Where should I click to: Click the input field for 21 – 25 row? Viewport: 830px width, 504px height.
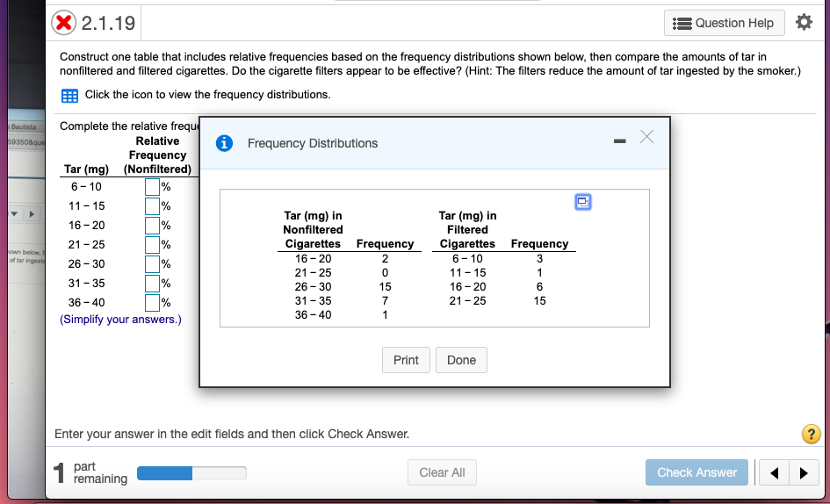pos(153,245)
